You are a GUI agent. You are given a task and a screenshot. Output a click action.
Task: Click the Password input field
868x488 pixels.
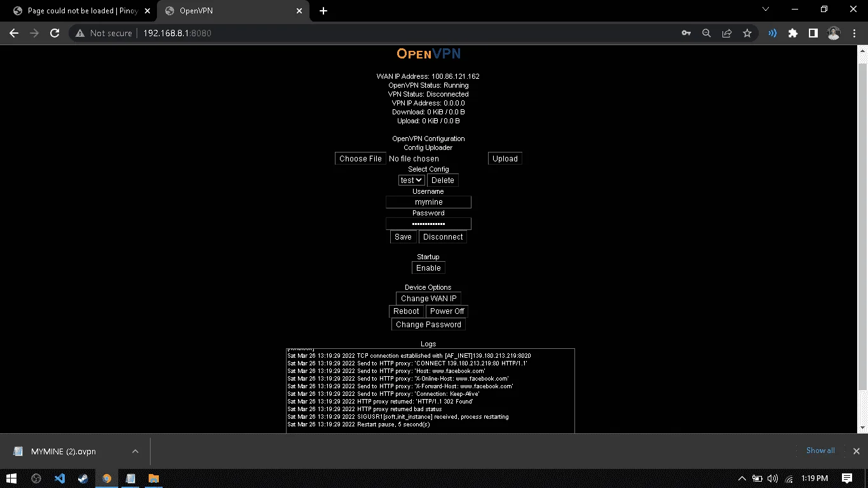tap(428, 224)
